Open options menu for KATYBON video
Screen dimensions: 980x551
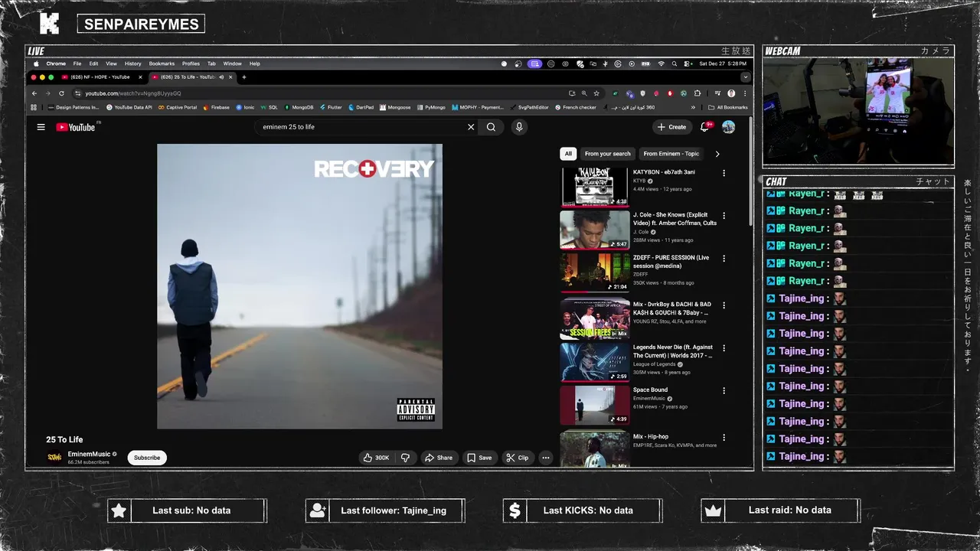coord(724,174)
